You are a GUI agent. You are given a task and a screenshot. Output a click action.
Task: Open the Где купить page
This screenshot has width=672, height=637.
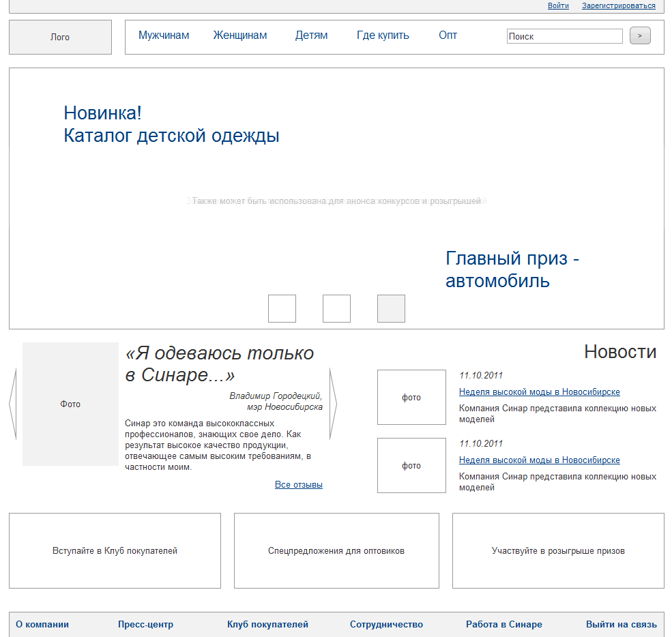pos(383,35)
